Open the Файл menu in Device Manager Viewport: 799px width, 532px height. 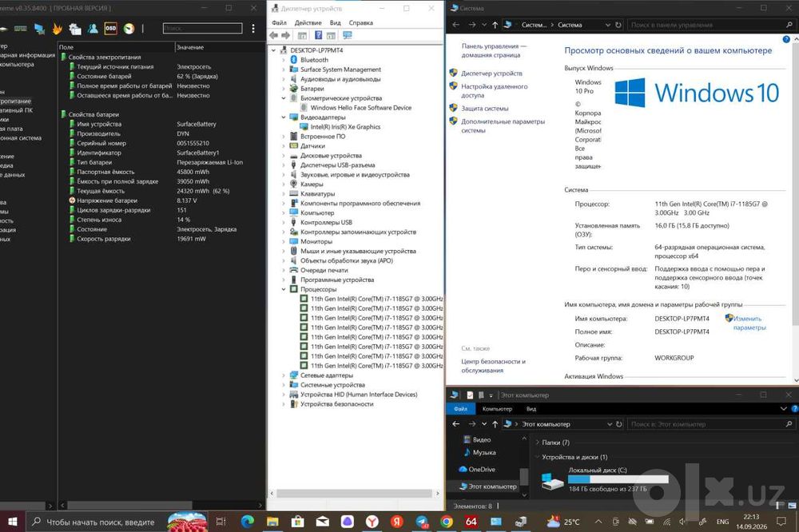pos(279,23)
